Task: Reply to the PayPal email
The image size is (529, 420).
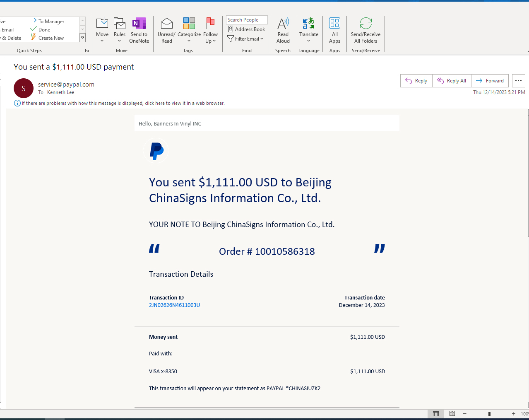Action: point(416,81)
